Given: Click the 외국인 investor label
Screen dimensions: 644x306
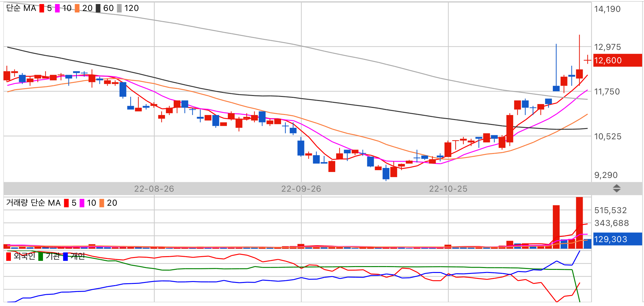Looking at the screenshot, I should (24, 256).
